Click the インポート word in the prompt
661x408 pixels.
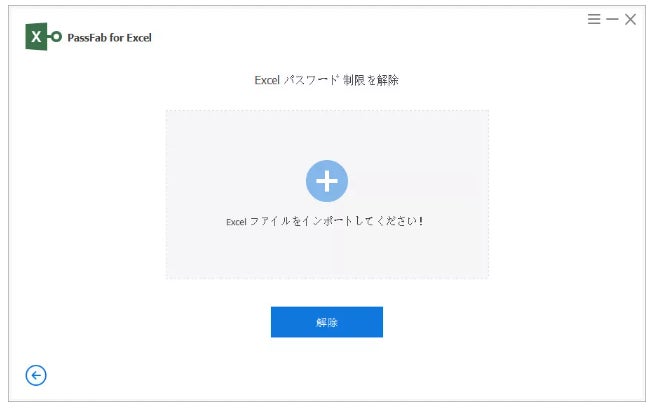327,221
